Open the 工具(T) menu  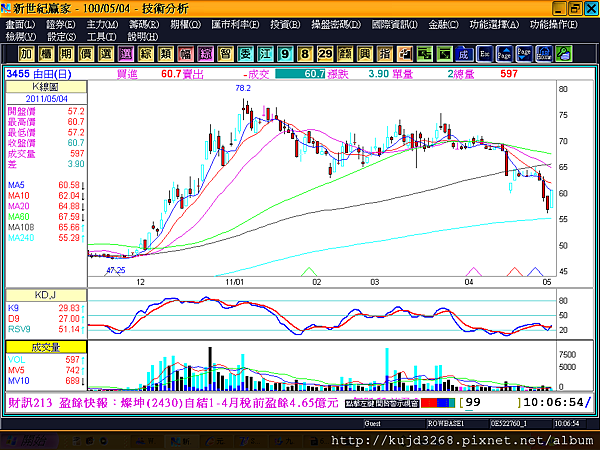click(101, 37)
